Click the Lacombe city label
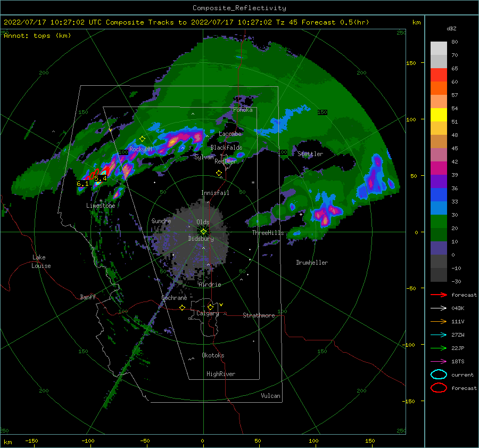Viewport: 479px width, 448px height. [x=230, y=134]
